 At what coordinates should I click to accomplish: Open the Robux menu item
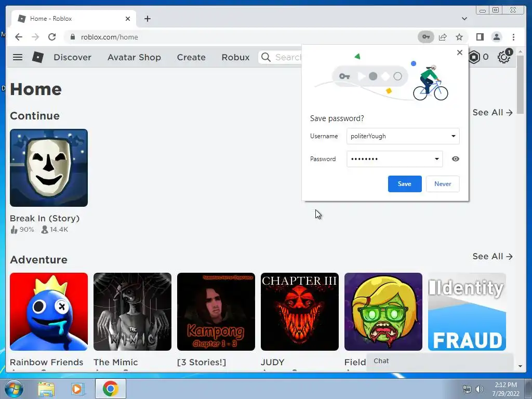pos(235,57)
